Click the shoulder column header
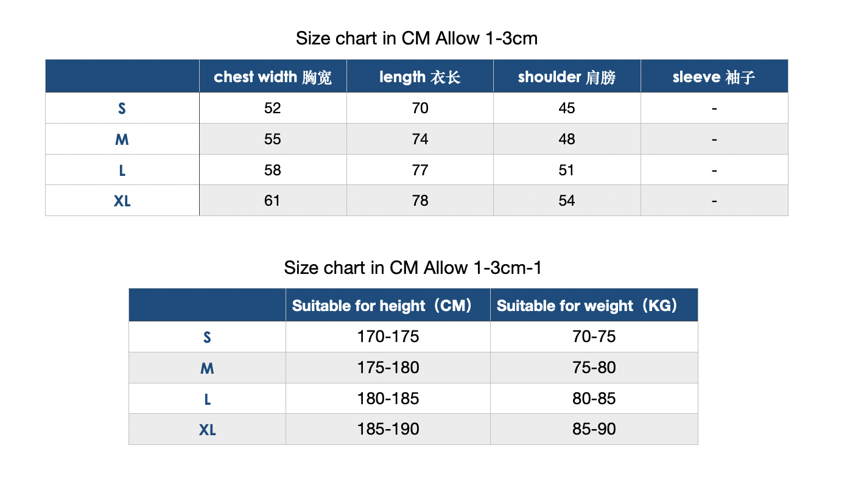Screen dimensions: 850x504 (567, 77)
